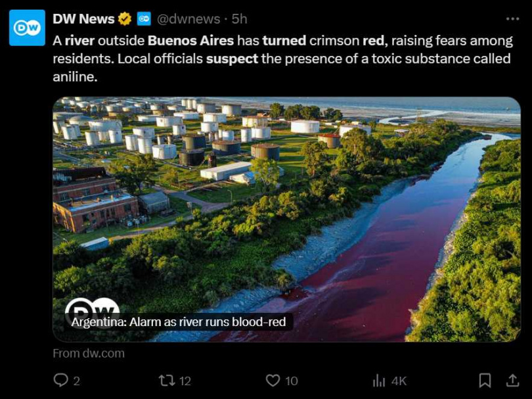Like the post with the heart icon
This screenshot has height=399, width=532.
point(273,380)
